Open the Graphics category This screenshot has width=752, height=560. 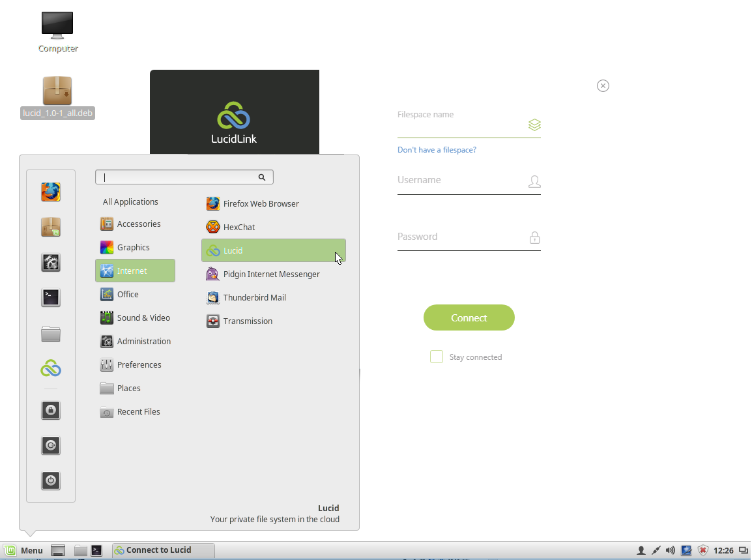pos(136,248)
